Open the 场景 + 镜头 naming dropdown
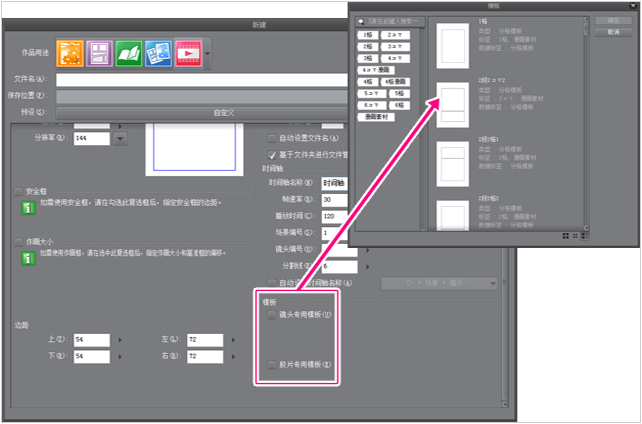Image resolution: width=642 pixels, height=424 pixels. point(439,283)
